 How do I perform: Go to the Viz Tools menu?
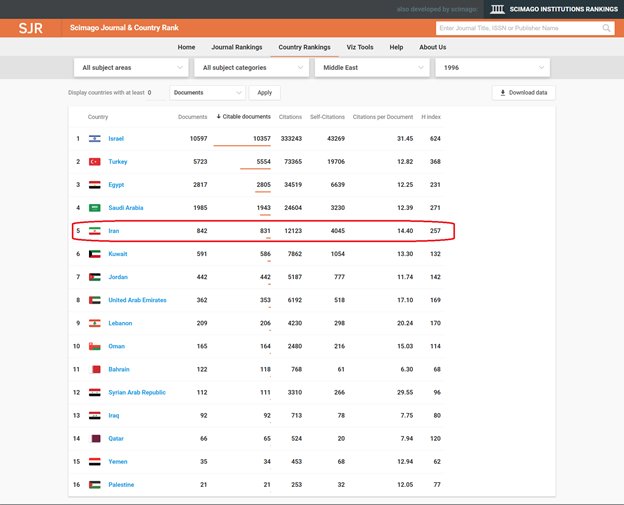(359, 47)
